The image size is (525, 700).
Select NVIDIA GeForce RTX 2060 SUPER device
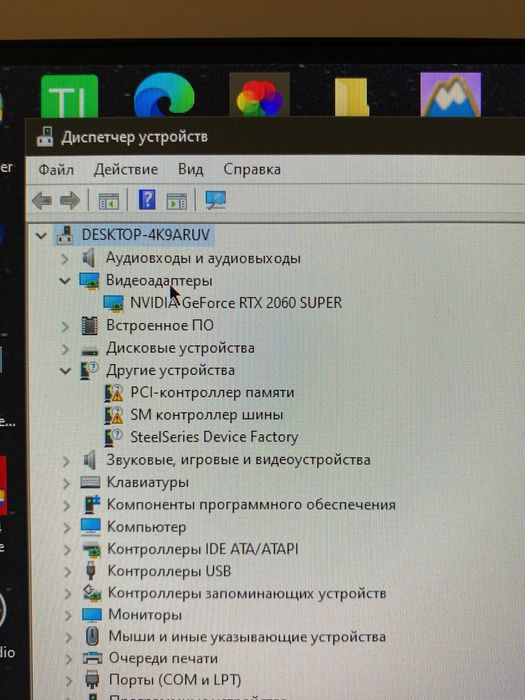[x=236, y=303]
